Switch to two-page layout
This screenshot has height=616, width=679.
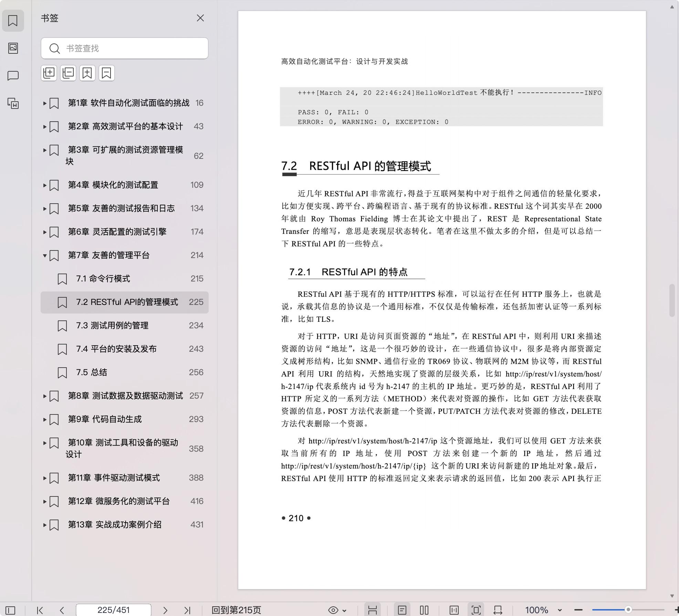[x=424, y=610]
